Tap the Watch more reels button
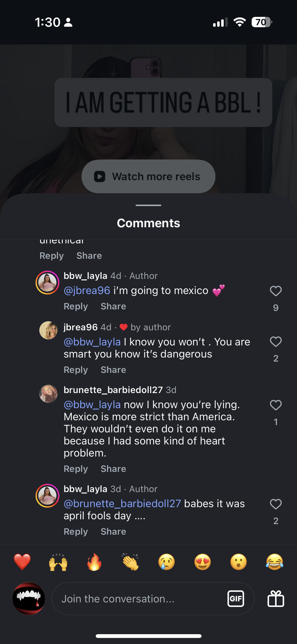297x644 pixels. (x=148, y=176)
